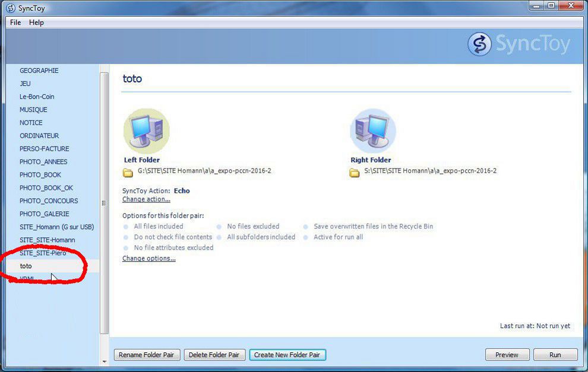Select the JEU folder pair
The width and height of the screenshot is (588, 372).
pos(25,84)
